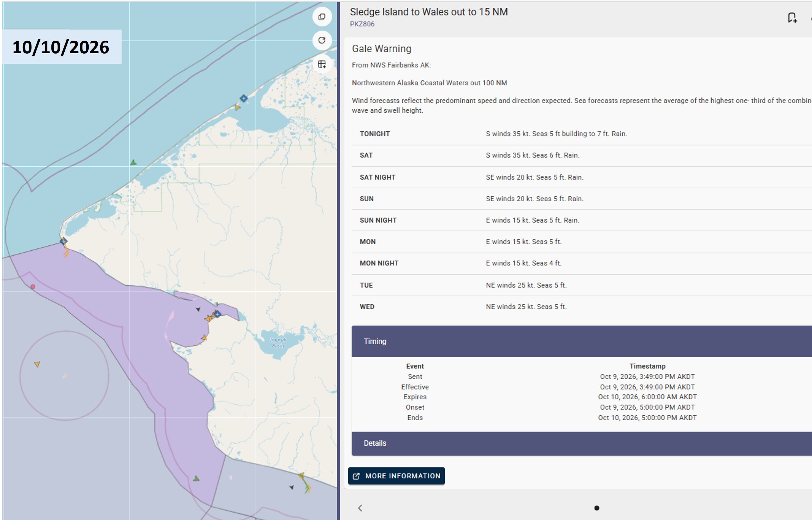This screenshot has height=520, width=812.
Task: Click the SUN NIGHT forecast row label
Action: (x=378, y=220)
